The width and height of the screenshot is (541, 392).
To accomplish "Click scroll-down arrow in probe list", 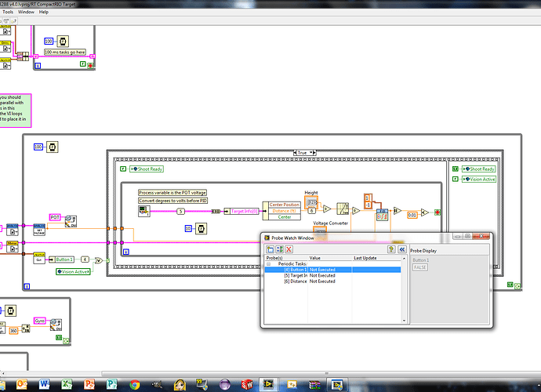I will tap(404, 321).
